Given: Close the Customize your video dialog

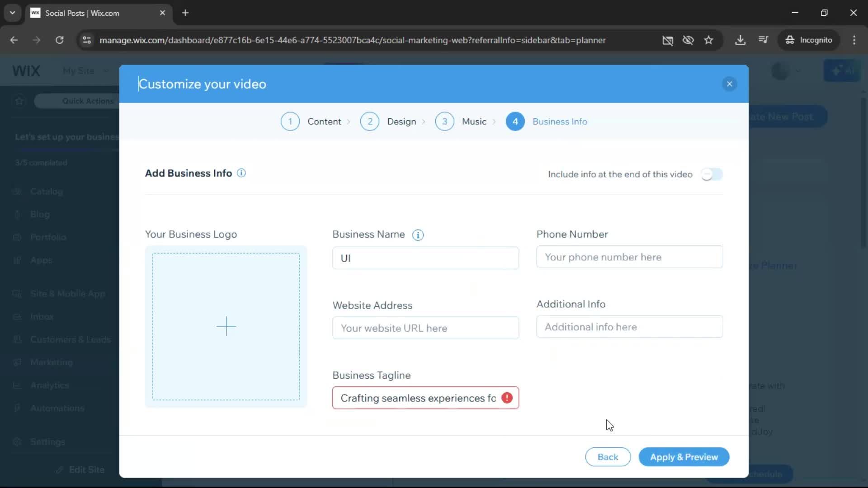Looking at the screenshot, I should point(729,84).
